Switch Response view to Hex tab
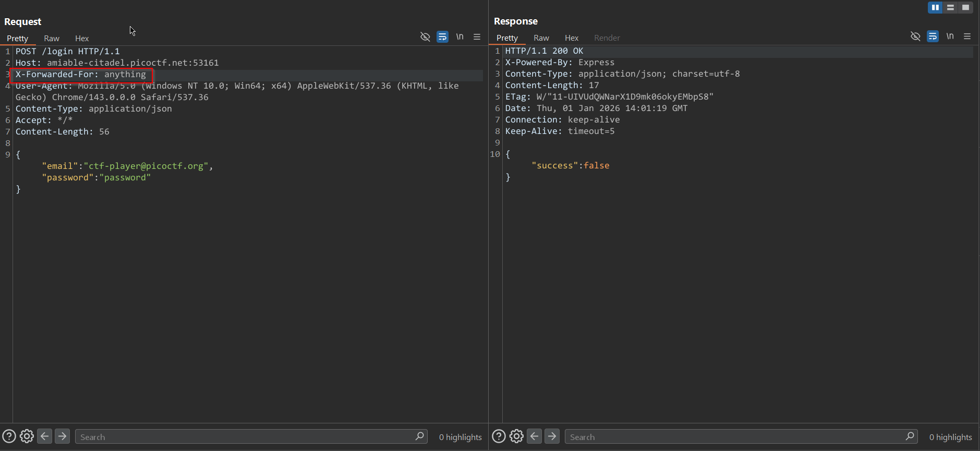This screenshot has width=980, height=451. click(572, 38)
